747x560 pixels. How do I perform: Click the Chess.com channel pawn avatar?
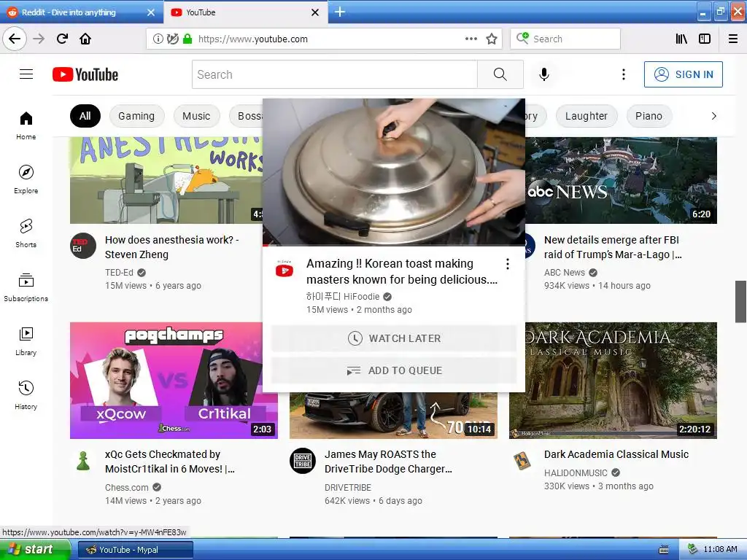click(83, 461)
